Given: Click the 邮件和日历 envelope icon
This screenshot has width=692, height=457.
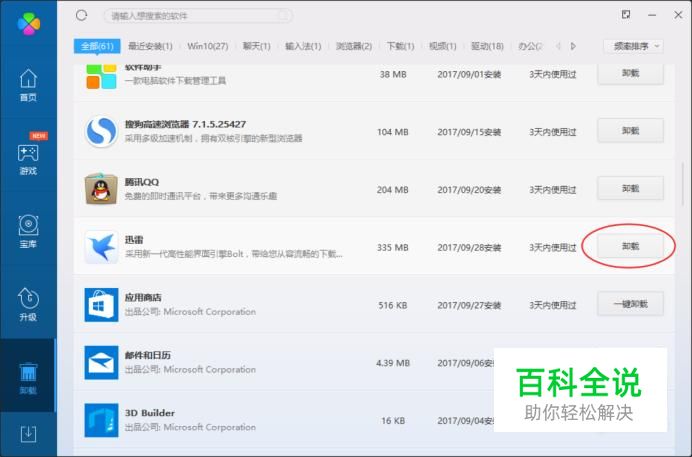Looking at the screenshot, I should click(101, 363).
